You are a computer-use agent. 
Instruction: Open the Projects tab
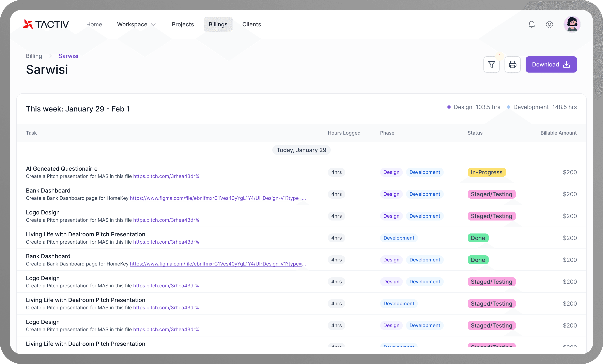pyautogui.click(x=183, y=24)
